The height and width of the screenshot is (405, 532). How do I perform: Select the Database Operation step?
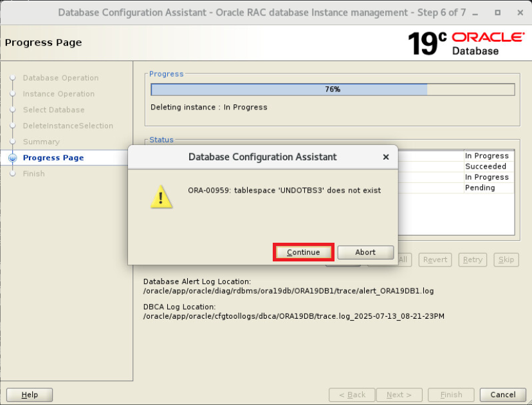[60, 78]
